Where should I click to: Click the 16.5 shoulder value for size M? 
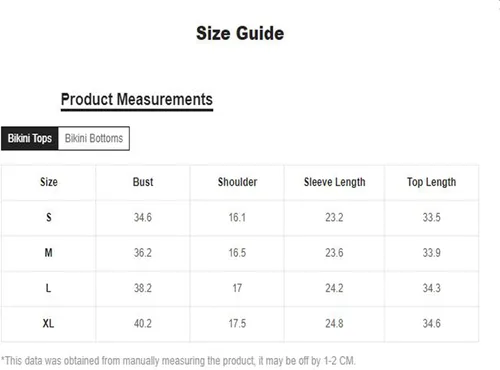click(x=237, y=253)
